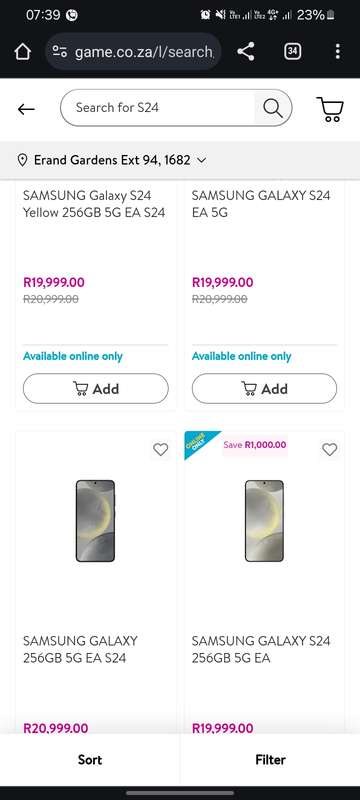360x800 pixels.
Task: Open the tab switcher showing 34 tabs
Action: point(292,52)
